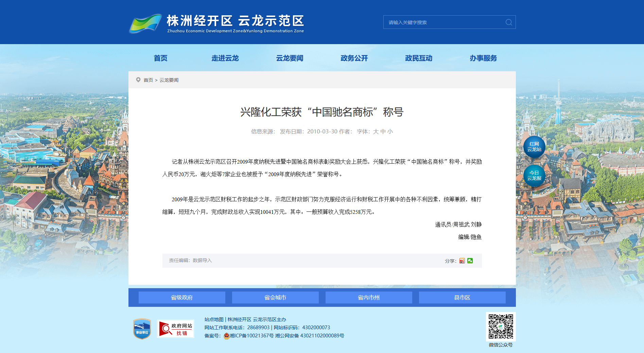This screenshot has width=644, height=353.
Task: Share article via WeChat icon
Action: point(470,261)
